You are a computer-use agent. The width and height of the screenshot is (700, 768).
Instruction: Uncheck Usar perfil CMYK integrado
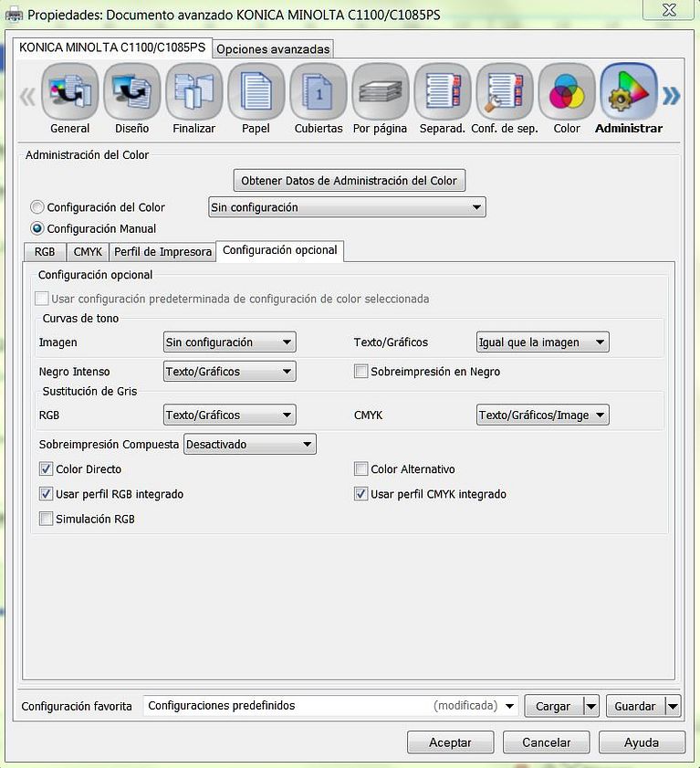pos(360,494)
